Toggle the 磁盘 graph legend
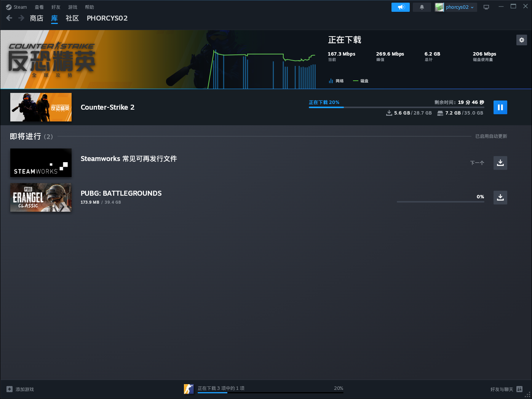Viewport: 532px width, 399px height. point(361,81)
